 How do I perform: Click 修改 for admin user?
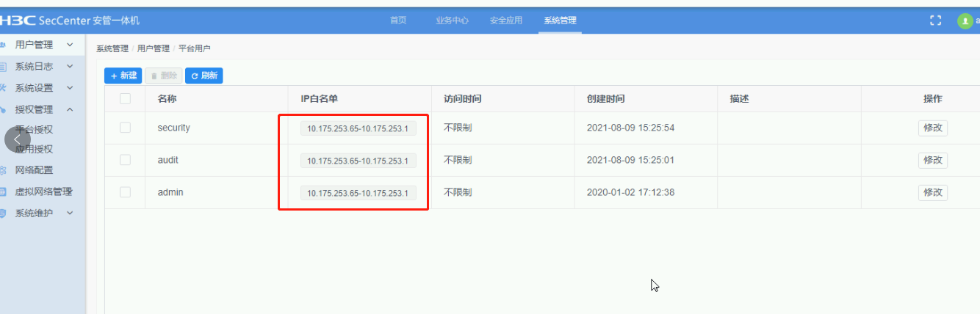pyautogui.click(x=932, y=193)
